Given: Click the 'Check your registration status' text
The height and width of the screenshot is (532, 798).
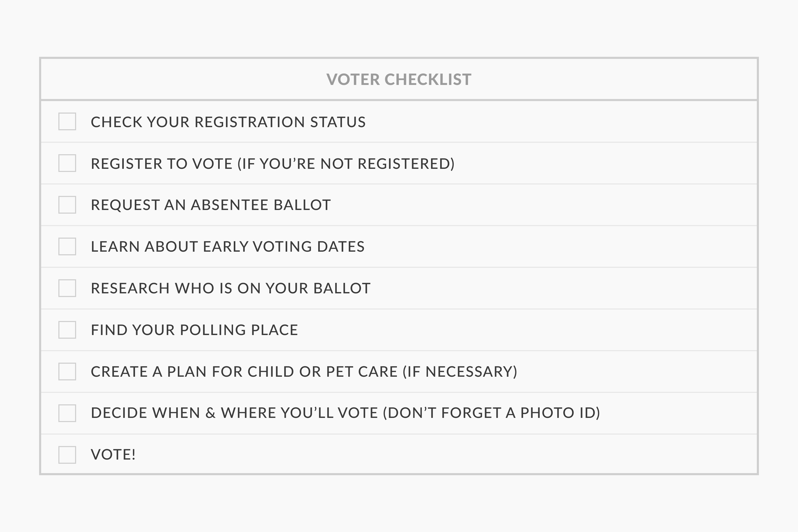Looking at the screenshot, I should point(228,122).
